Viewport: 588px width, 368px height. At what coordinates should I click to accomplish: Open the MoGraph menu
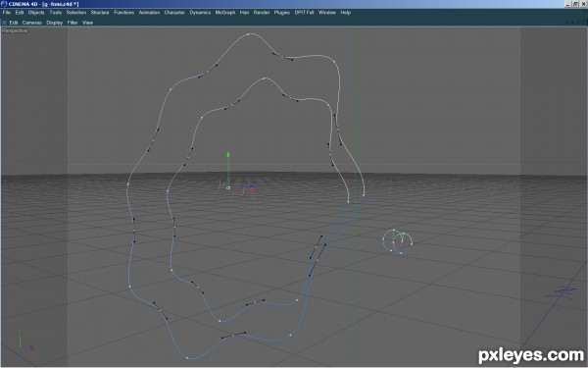pos(225,13)
